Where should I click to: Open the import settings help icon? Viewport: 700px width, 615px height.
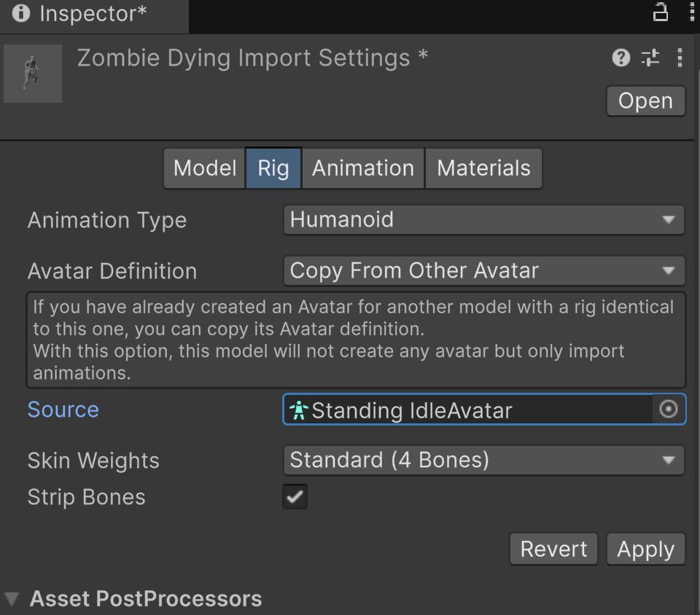pos(621,58)
